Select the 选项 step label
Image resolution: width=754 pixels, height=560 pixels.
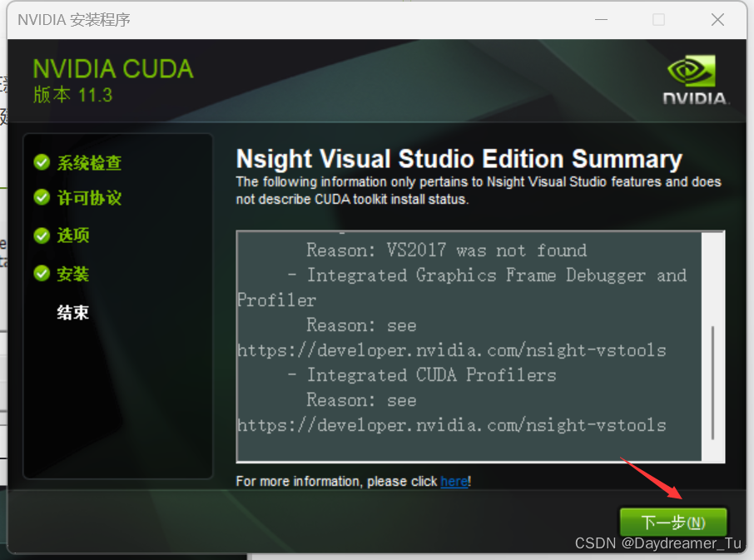tap(73, 235)
